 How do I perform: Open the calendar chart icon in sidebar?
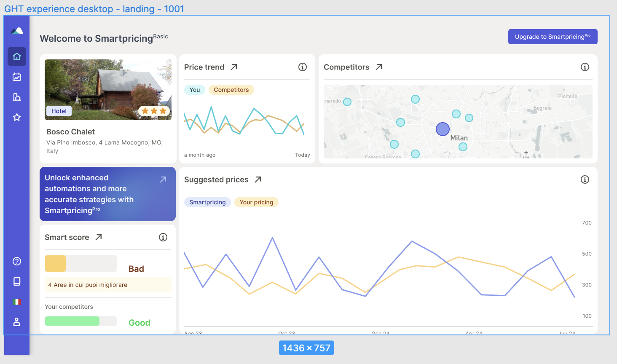[17, 77]
